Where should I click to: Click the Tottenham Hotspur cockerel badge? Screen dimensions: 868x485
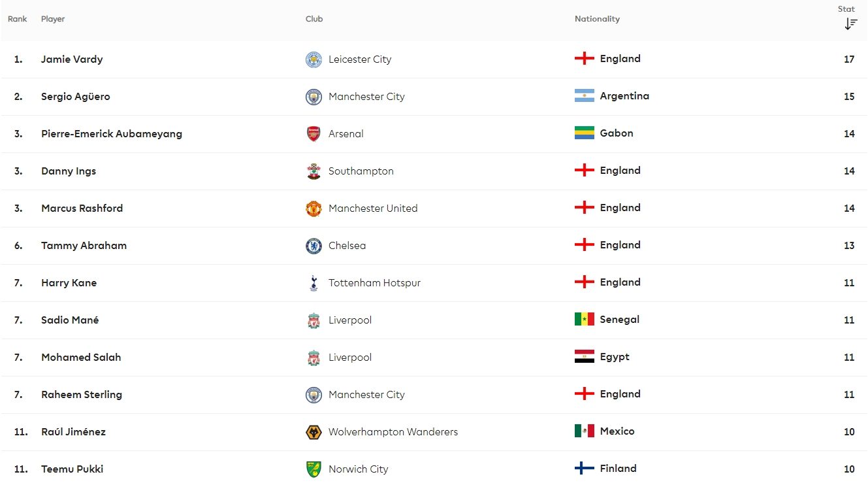click(313, 283)
